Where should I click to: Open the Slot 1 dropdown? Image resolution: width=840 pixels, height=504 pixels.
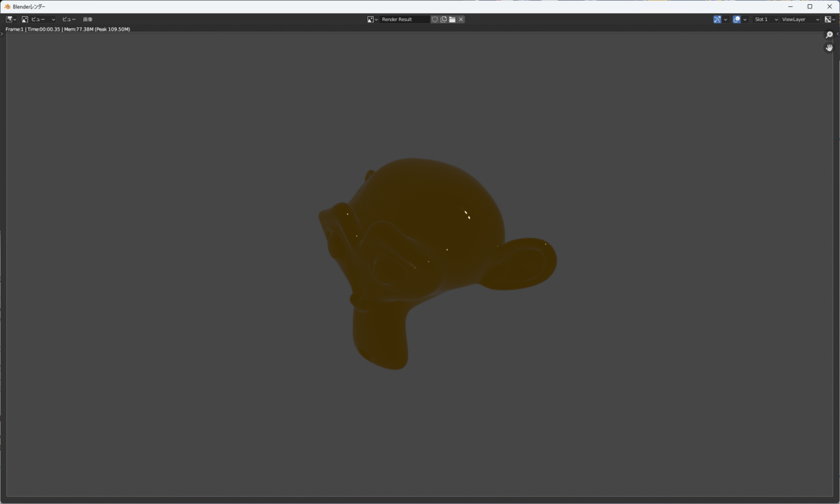tap(766, 20)
